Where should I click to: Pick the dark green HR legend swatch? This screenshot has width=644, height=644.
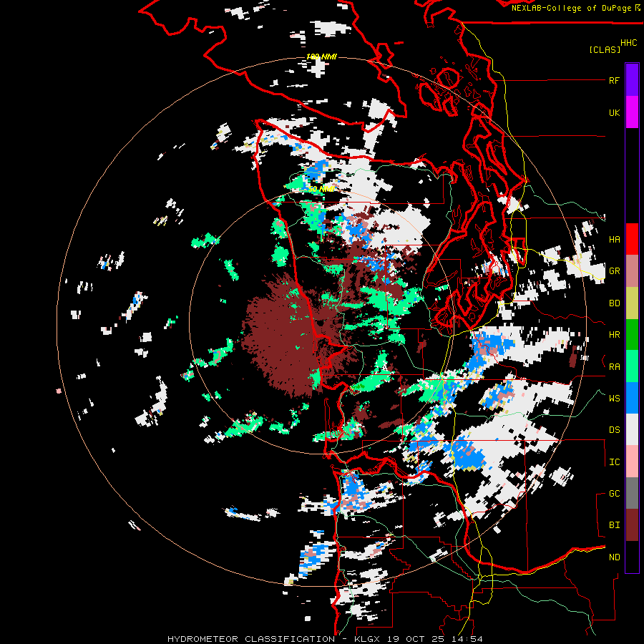click(x=632, y=335)
